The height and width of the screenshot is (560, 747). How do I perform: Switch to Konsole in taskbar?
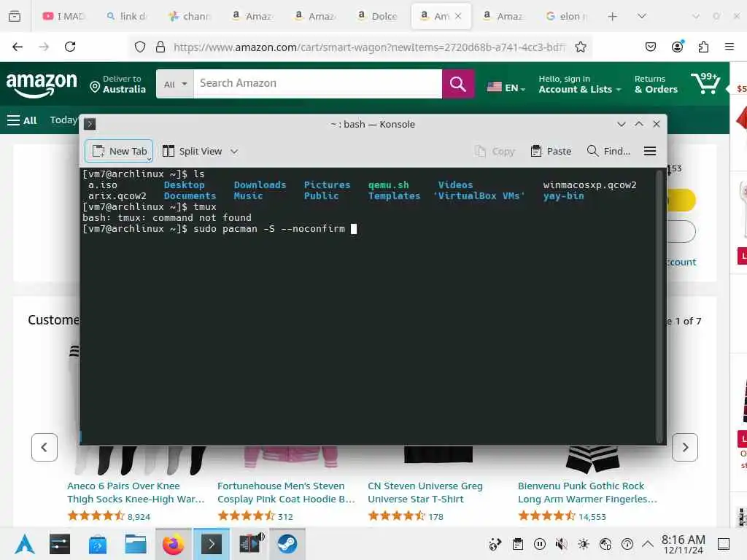(211, 544)
